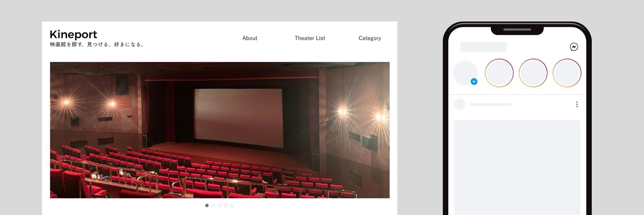644x215 pixels.
Task: Switch to the third carousel slide dot
Action: (x=220, y=205)
